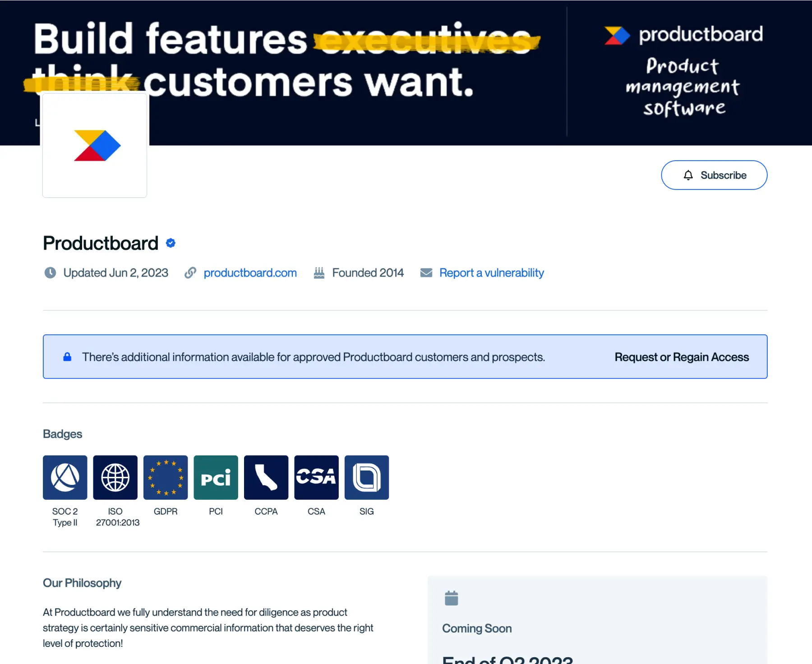Viewport: 812px width, 664px height.
Task: Click the Our Philosophy paragraph text
Action: coord(208,627)
